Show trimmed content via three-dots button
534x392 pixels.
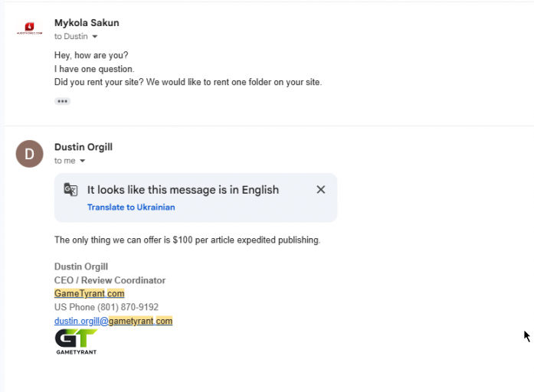coord(62,101)
